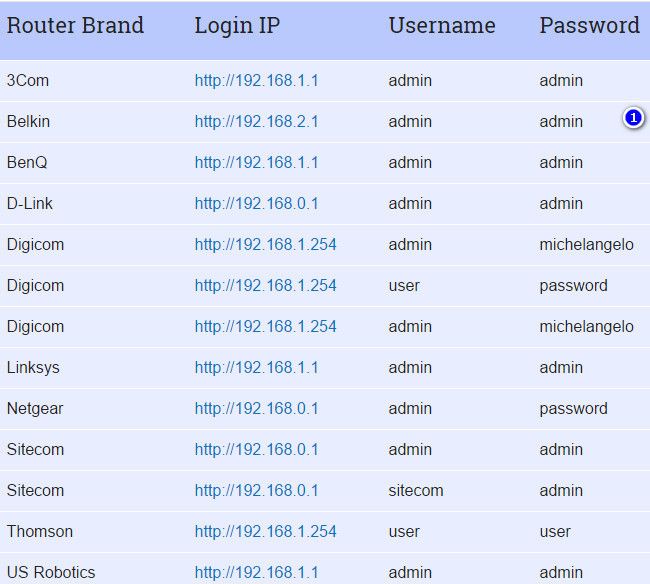Viewport: 650px width, 584px height.
Task: Open the Thomson 192.168.1.254 link
Action: click(266, 531)
